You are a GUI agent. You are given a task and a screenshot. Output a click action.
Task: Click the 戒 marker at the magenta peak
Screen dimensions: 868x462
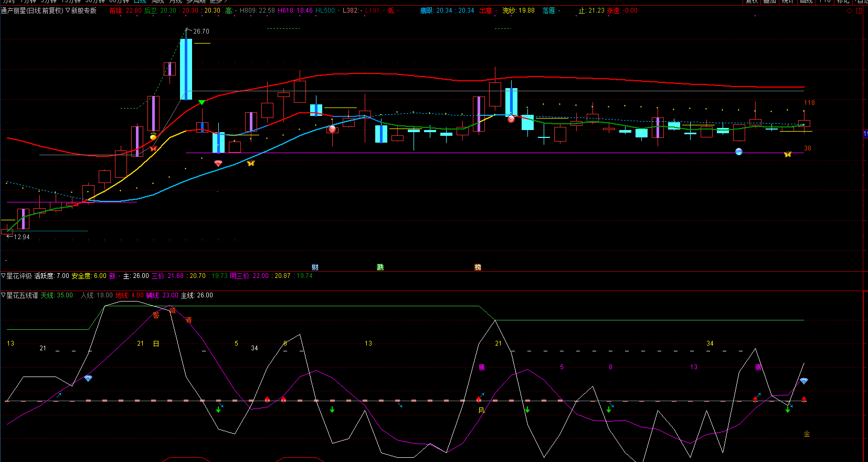coord(172,311)
